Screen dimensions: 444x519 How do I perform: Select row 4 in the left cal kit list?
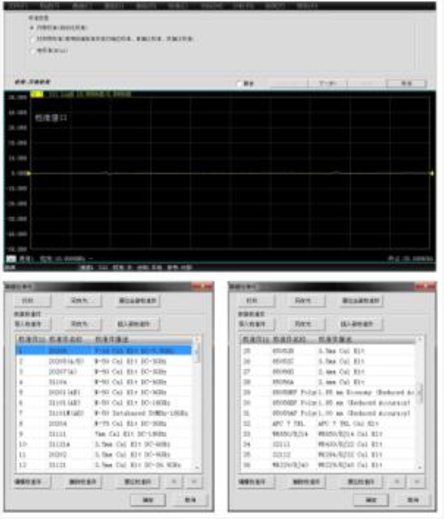coord(104,382)
